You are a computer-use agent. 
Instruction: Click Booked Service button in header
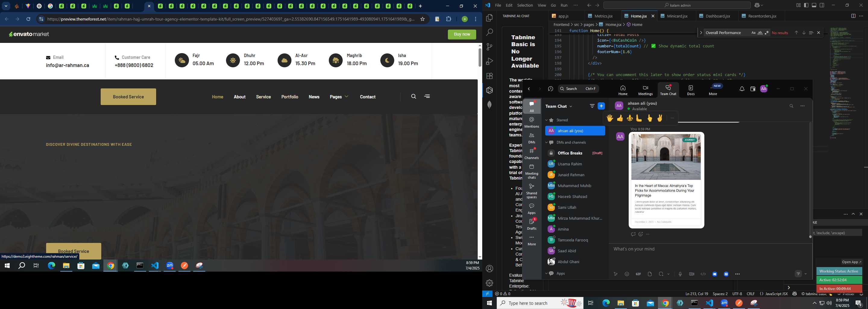point(128,97)
